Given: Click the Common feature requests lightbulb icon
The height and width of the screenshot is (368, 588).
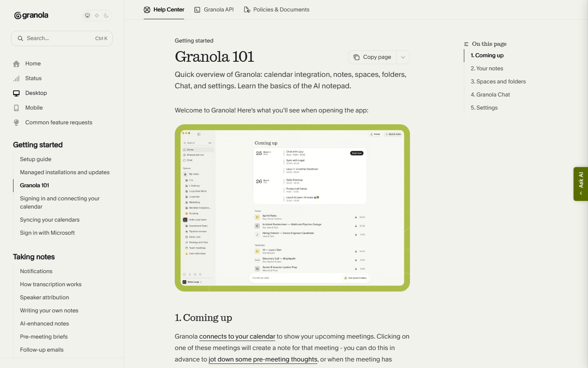Looking at the screenshot, I should click(x=16, y=123).
